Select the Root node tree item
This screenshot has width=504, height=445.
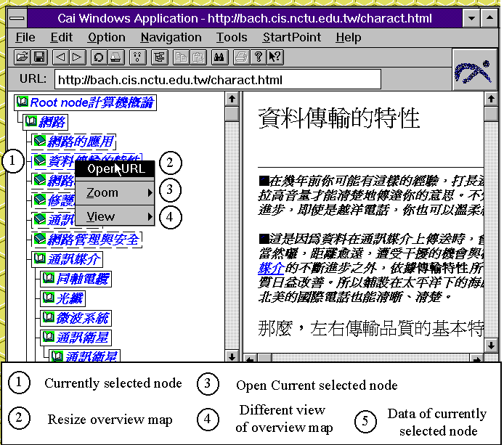(x=92, y=103)
